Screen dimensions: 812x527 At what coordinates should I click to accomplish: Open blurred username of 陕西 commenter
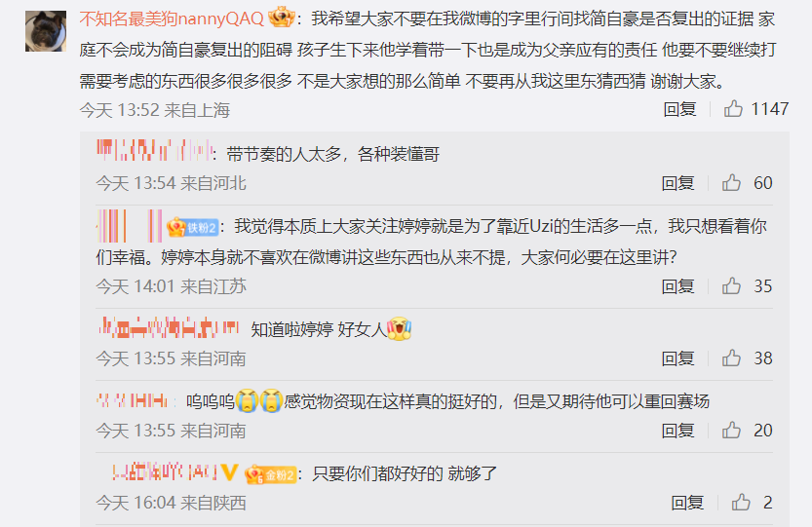click(165, 472)
